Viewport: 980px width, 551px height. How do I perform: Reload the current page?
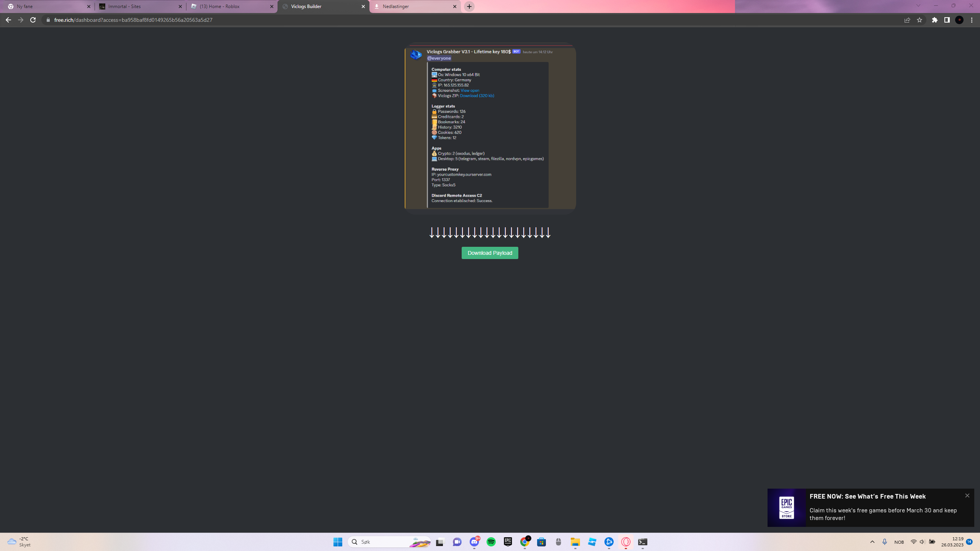[33, 20]
